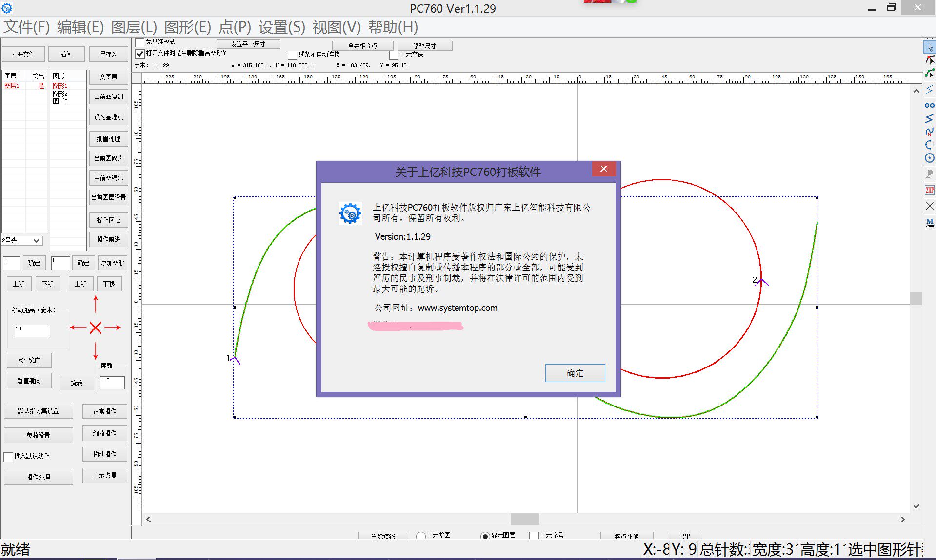Close the About PC760 dialog with X
This screenshot has height=560, width=936.
pyautogui.click(x=604, y=169)
